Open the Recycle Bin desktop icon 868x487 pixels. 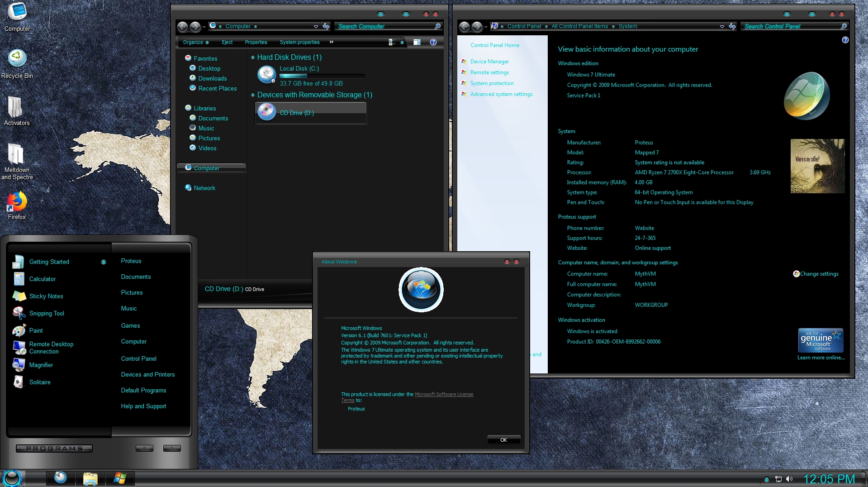click(17, 64)
